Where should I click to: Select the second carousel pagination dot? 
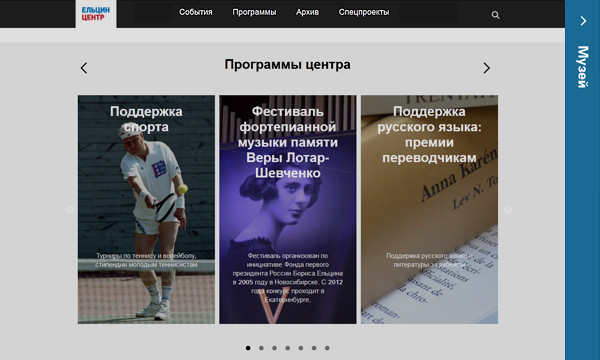[261, 348]
